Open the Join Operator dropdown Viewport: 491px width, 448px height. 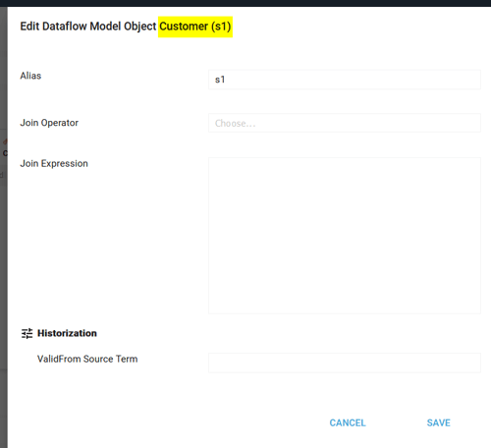(345, 123)
